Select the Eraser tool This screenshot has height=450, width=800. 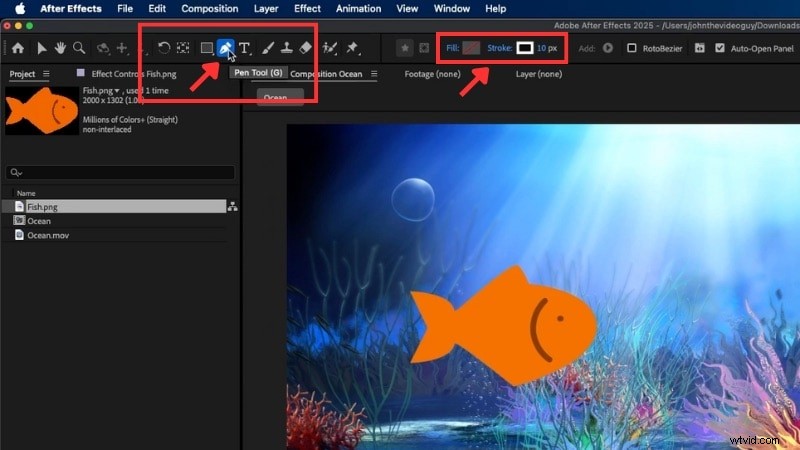(305, 48)
